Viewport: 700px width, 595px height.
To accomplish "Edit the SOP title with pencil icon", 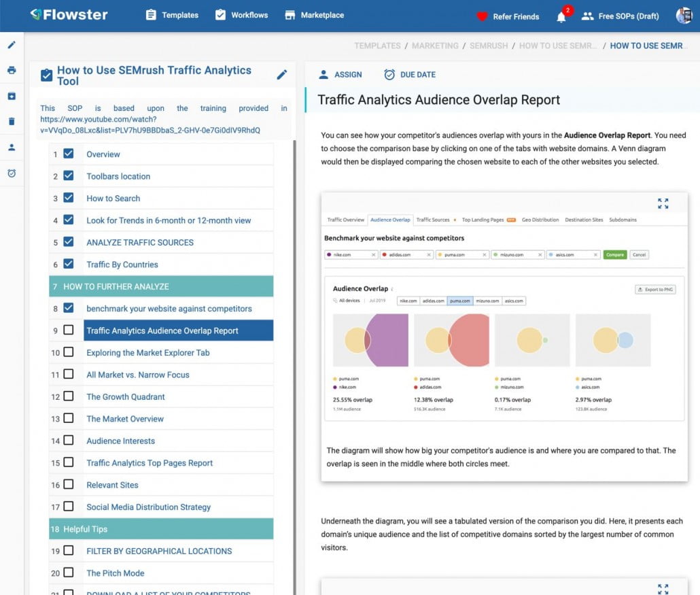I will click(x=281, y=75).
